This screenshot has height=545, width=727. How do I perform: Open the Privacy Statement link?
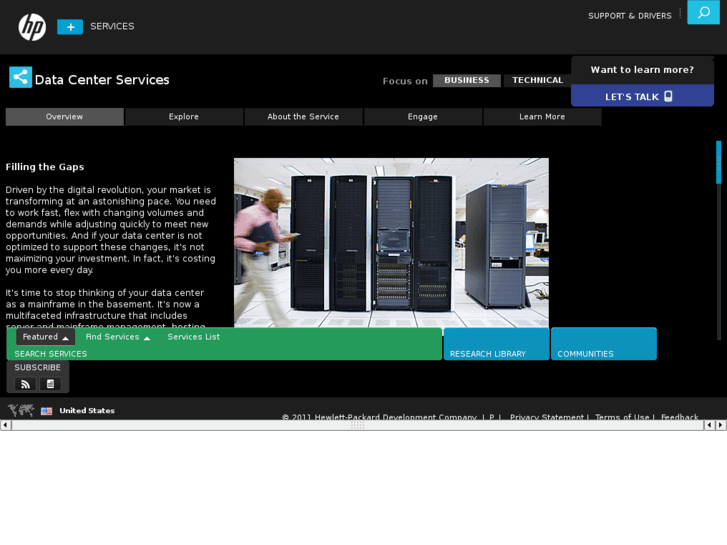(547, 417)
